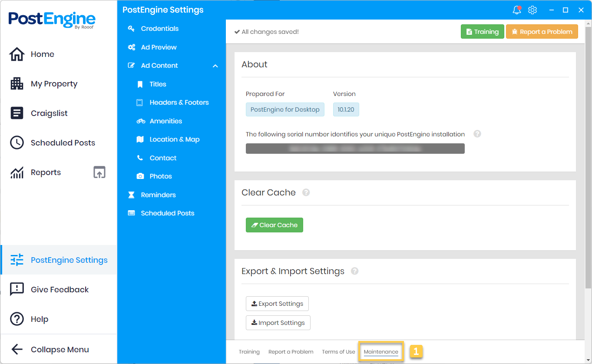Click the settings Scheduled Posts list icon
Image resolution: width=592 pixels, height=364 pixels.
click(131, 213)
